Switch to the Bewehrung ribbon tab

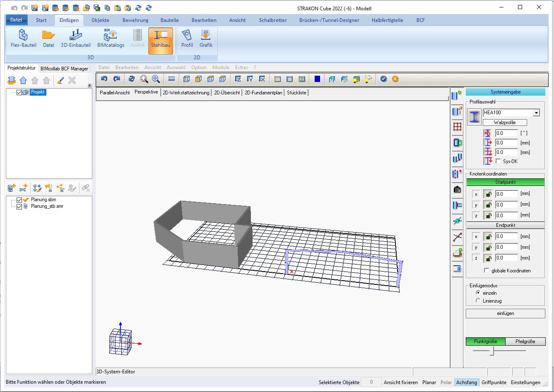(135, 20)
